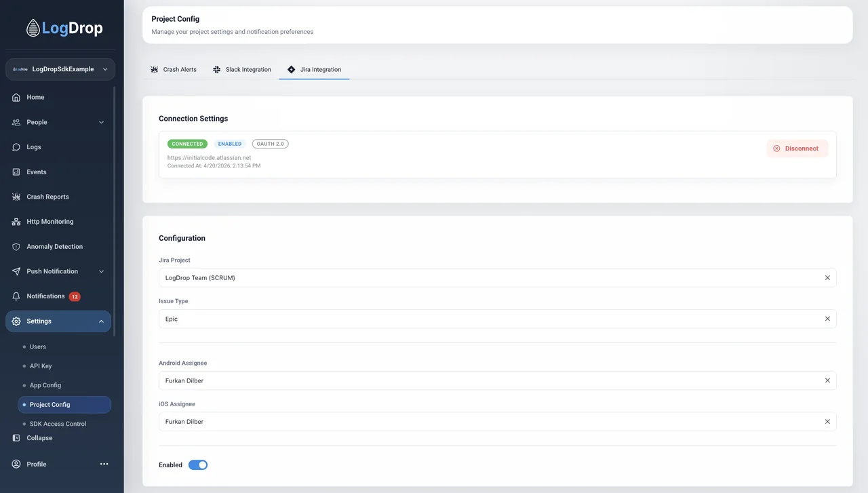
Task: Switch to the Slack Integration tab
Action: [x=242, y=69]
